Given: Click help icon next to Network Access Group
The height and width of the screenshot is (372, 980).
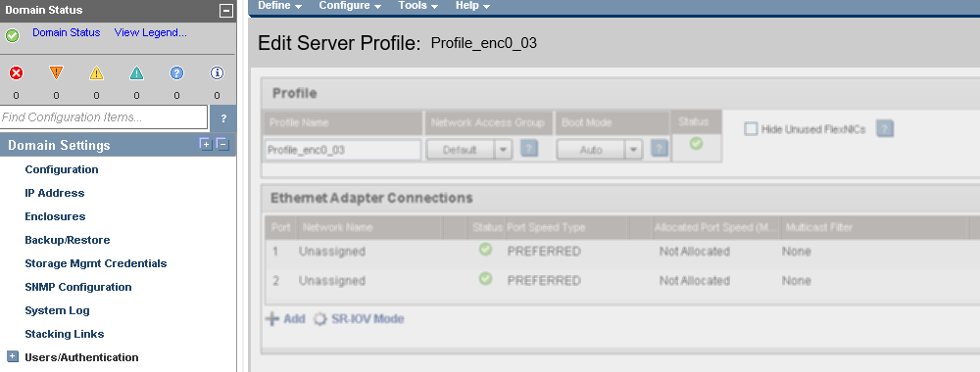Looking at the screenshot, I should 529,149.
